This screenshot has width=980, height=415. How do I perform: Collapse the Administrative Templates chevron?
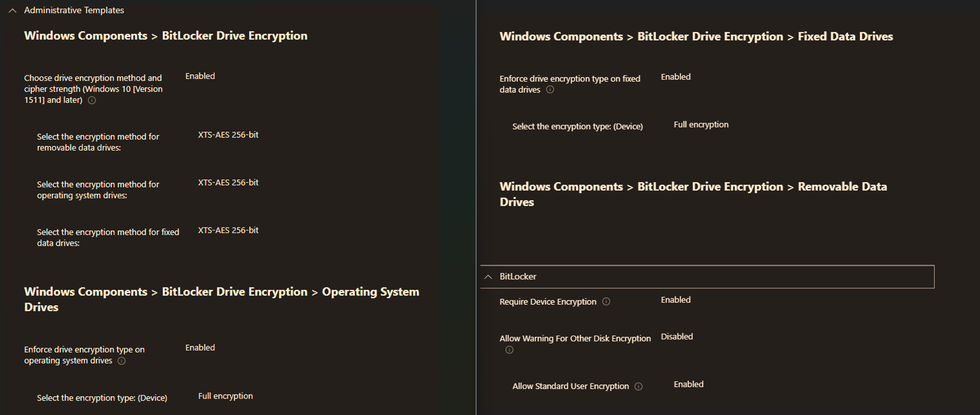pos(12,10)
